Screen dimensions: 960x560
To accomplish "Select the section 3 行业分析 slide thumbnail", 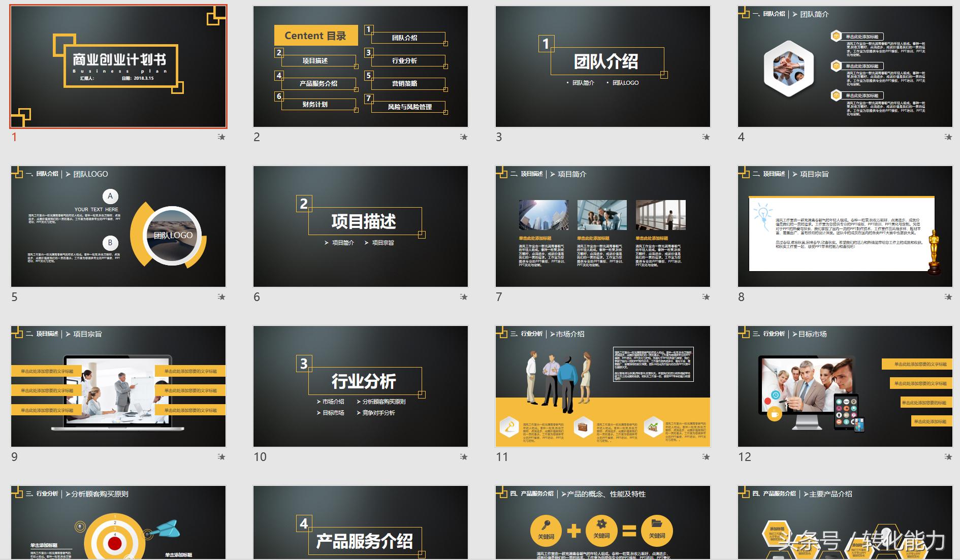I will click(x=361, y=386).
